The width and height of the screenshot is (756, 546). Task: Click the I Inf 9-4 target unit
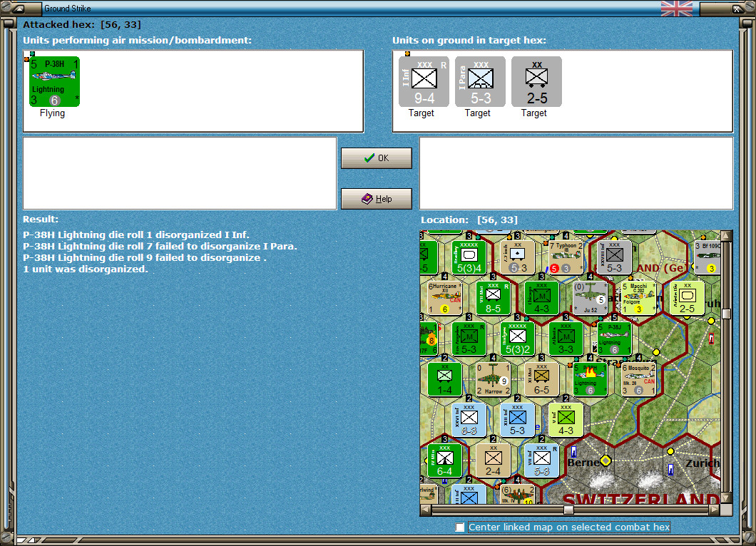(x=423, y=81)
